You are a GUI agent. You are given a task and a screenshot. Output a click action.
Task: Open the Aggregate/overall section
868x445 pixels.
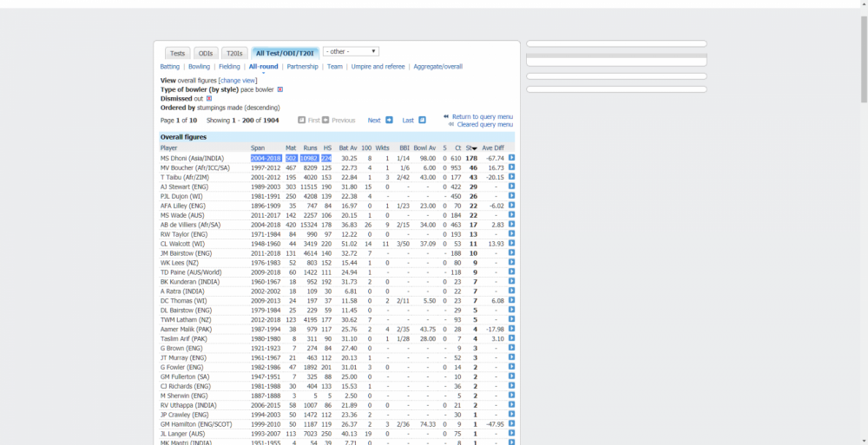(x=437, y=67)
